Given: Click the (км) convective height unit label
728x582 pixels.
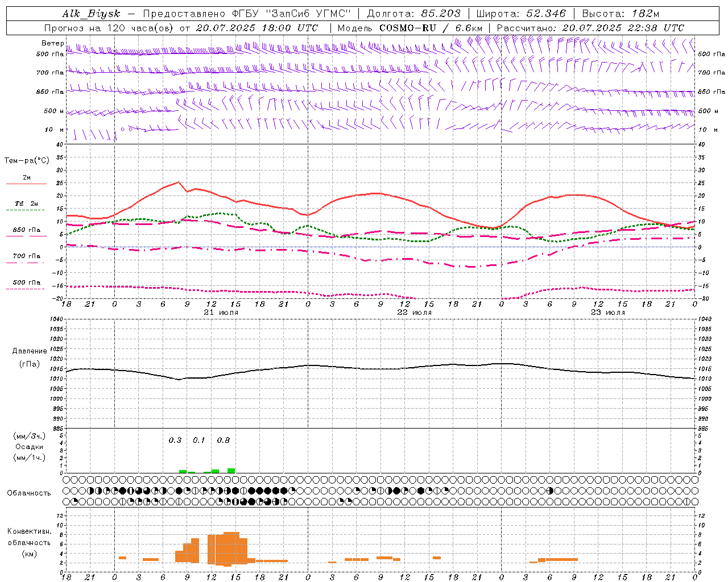Looking at the screenshot, I should [30, 554].
